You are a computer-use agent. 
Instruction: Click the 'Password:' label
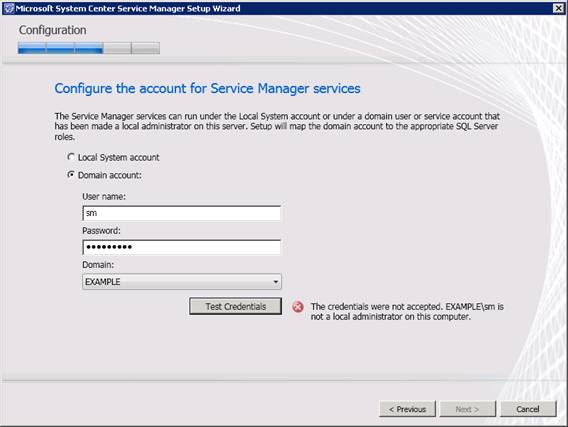tap(101, 231)
